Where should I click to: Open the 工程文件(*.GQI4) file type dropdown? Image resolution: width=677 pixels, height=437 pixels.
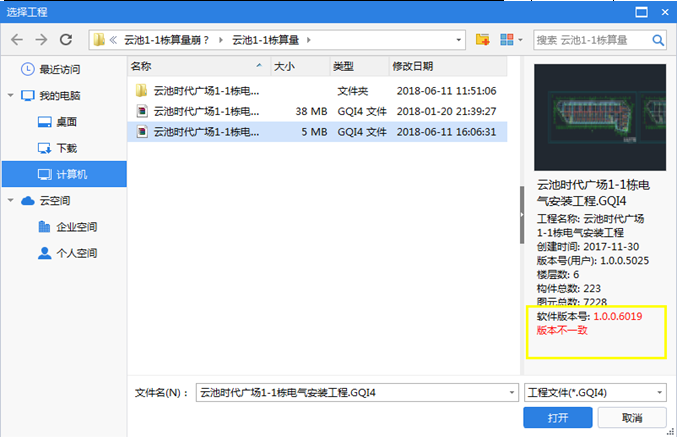pos(660,392)
